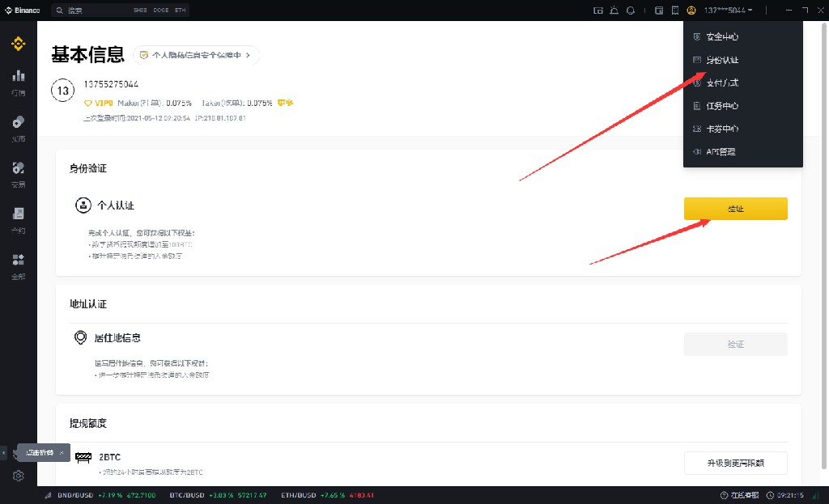
Task: Click the clock icon in the status bar
Action: (x=770, y=495)
